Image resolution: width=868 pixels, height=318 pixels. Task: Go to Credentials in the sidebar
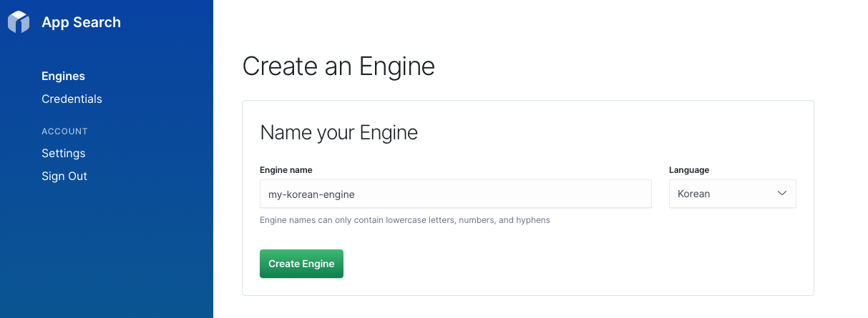point(72,99)
